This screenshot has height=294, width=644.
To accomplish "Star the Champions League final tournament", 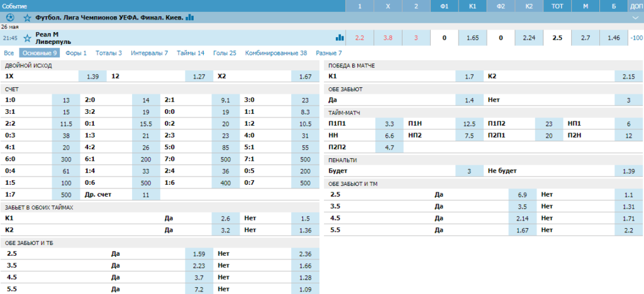I will click(26, 18).
